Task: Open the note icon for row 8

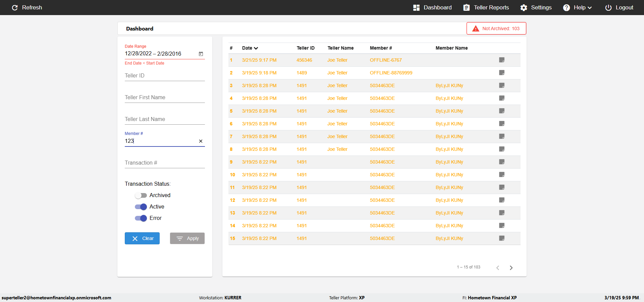Action: click(x=502, y=149)
